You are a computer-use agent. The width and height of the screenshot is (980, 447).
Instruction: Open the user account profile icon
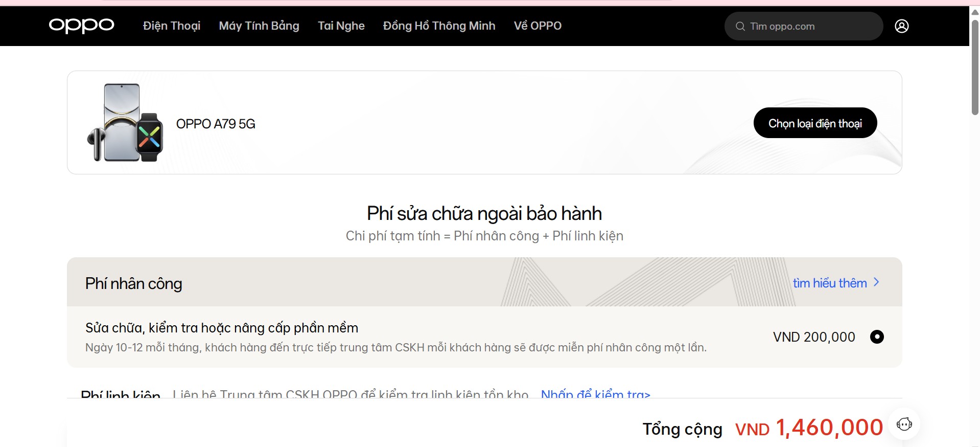click(901, 26)
